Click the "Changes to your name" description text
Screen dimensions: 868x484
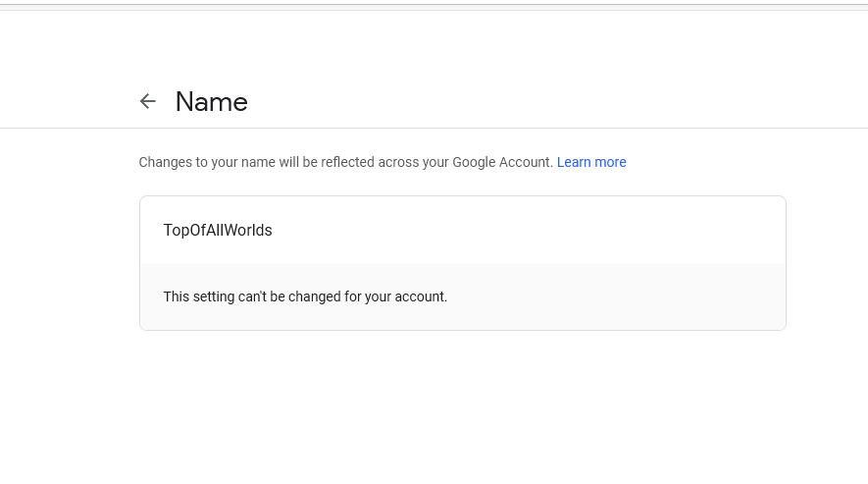pos(294,162)
